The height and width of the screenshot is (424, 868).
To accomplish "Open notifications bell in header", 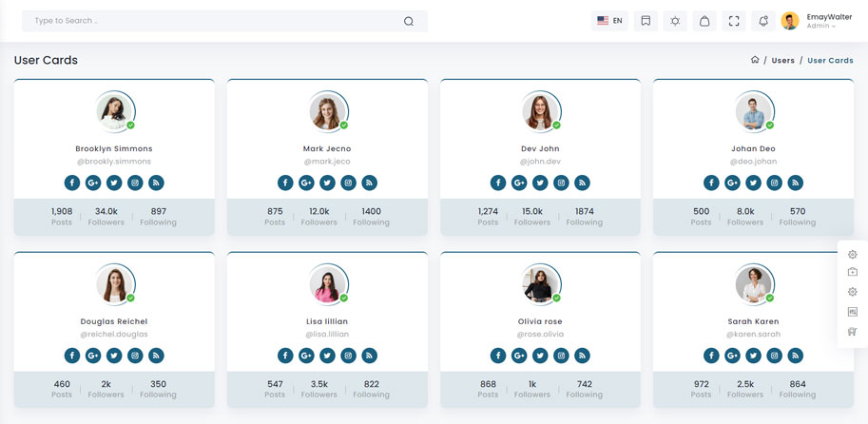I will [762, 21].
